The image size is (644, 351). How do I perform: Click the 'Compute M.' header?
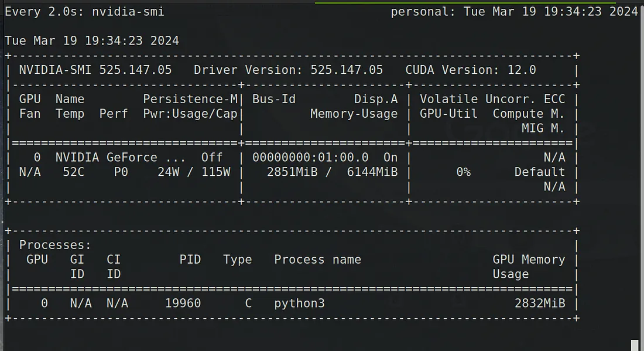tap(529, 114)
